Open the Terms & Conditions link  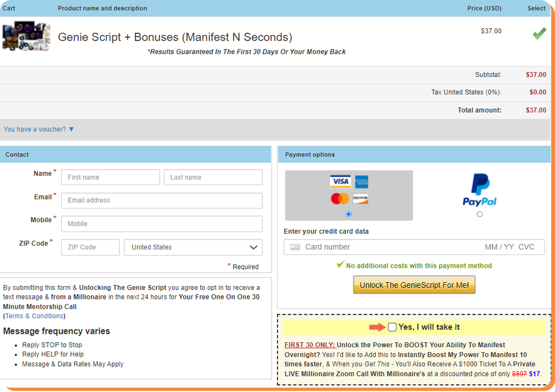tap(34, 316)
